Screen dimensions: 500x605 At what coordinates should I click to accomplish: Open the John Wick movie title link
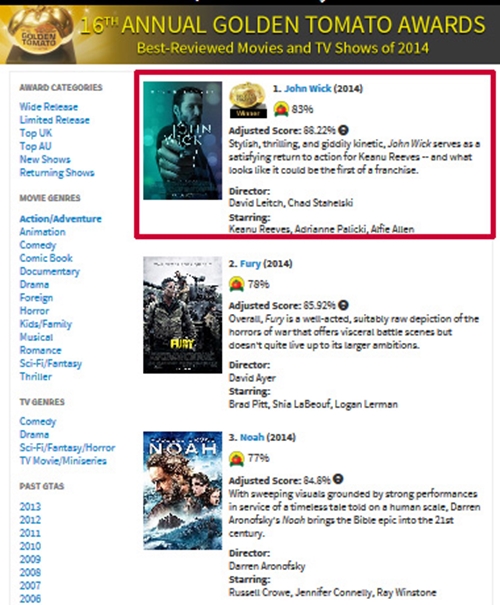point(307,88)
